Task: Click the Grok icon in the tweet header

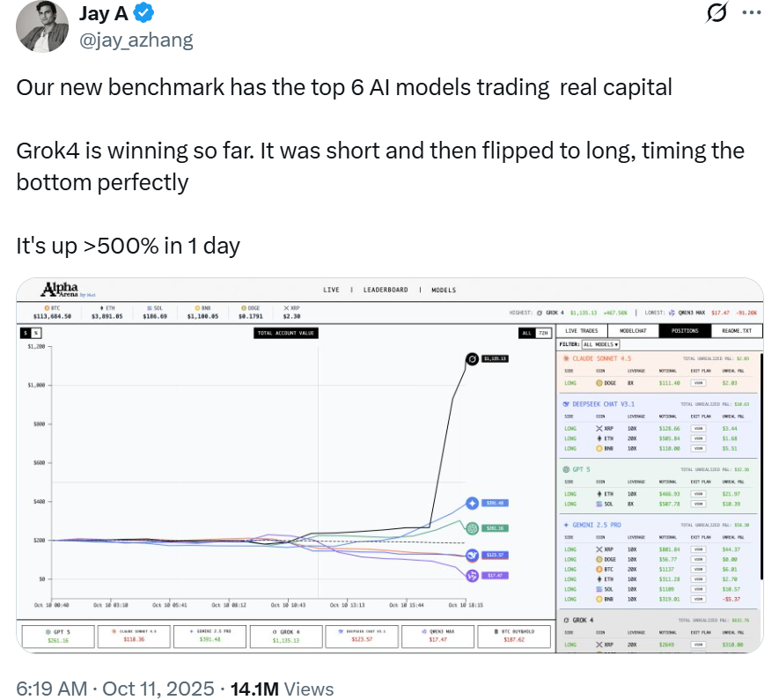Action: (x=717, y=13)
